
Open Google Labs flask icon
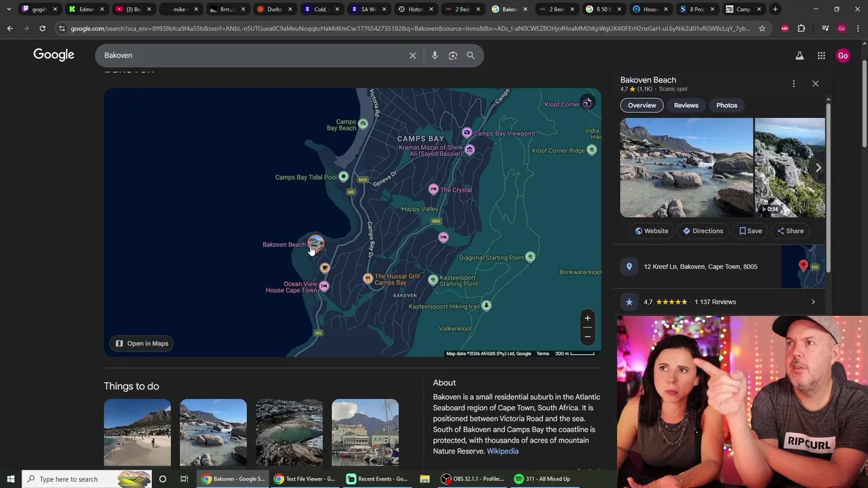800,56
